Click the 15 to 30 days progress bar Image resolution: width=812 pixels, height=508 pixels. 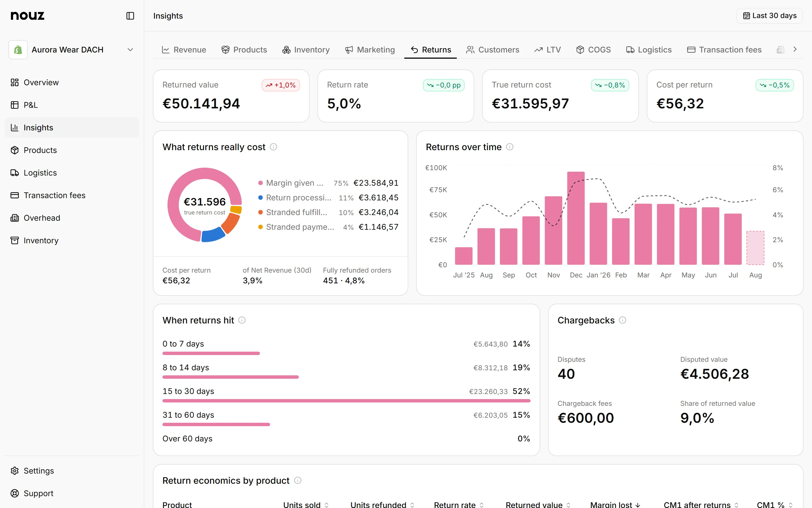[x=346, y=401]
